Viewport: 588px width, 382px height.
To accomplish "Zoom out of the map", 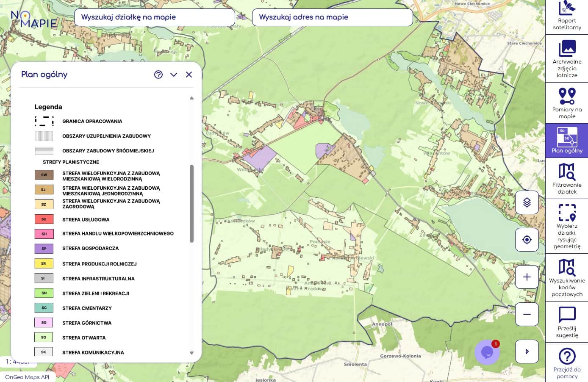I will [x=527, y=314].
